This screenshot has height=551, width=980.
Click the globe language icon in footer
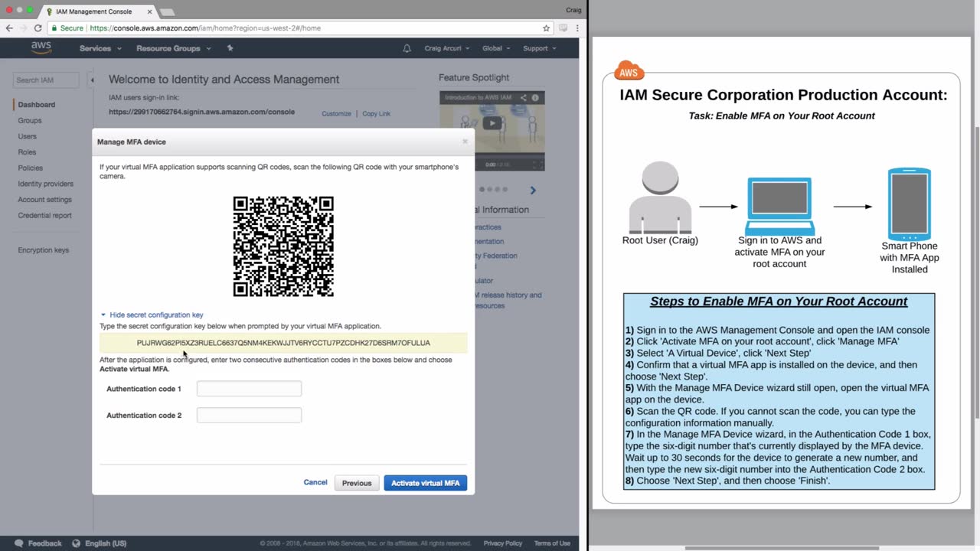pyautogui.click(x=76, y=543)
